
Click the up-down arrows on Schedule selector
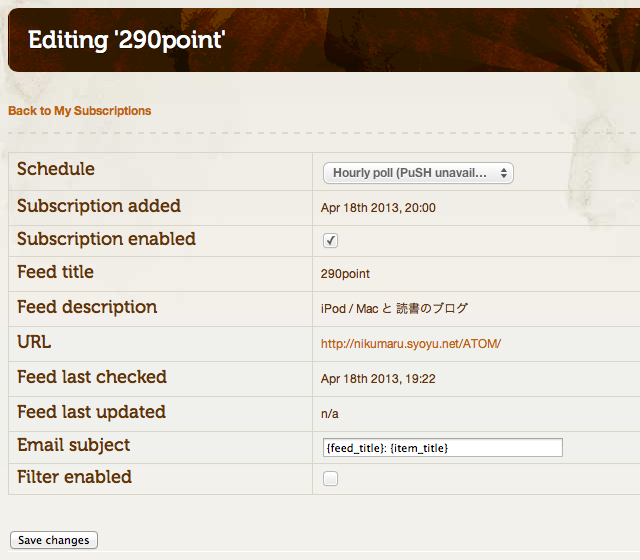coord(504,173)
